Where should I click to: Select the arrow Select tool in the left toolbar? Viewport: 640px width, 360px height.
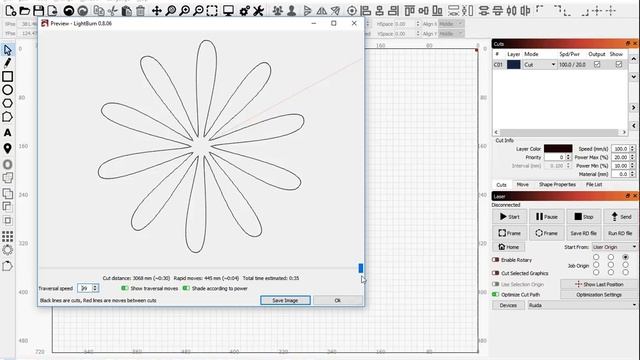click(x=7, y=50)
